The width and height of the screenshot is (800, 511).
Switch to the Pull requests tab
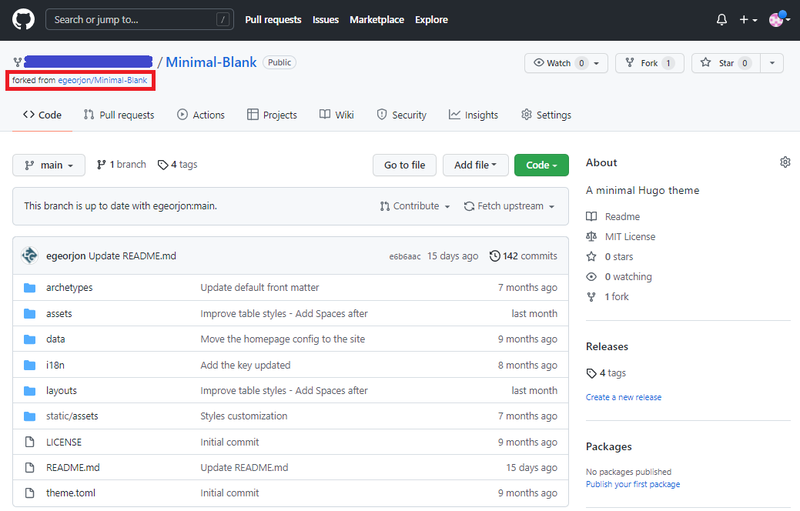pos(119,115)
